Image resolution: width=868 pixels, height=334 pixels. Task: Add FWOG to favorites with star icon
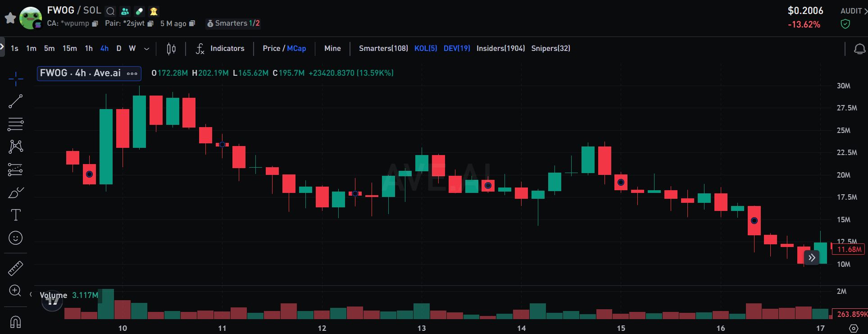click(x=10, y=18)
